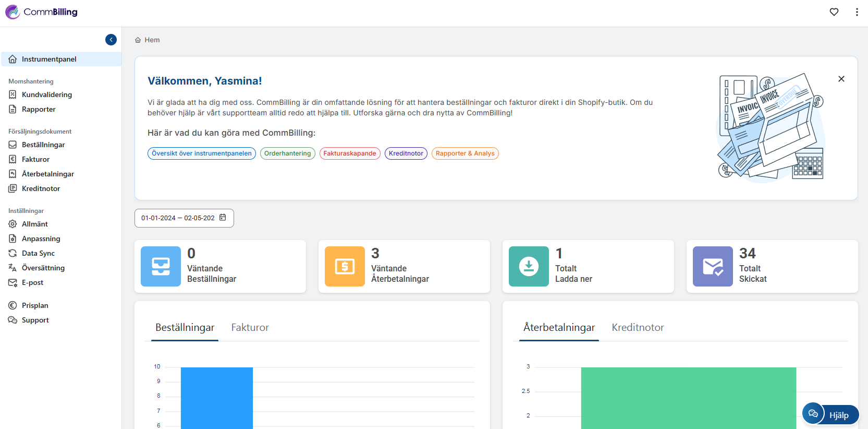
Task: Dismiss the welcome banner with the X
Action: 841,79
